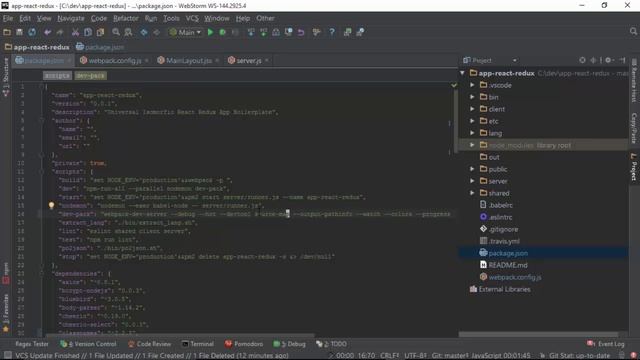Open Navigate menu
640x360 pixels.
[71, 18]
